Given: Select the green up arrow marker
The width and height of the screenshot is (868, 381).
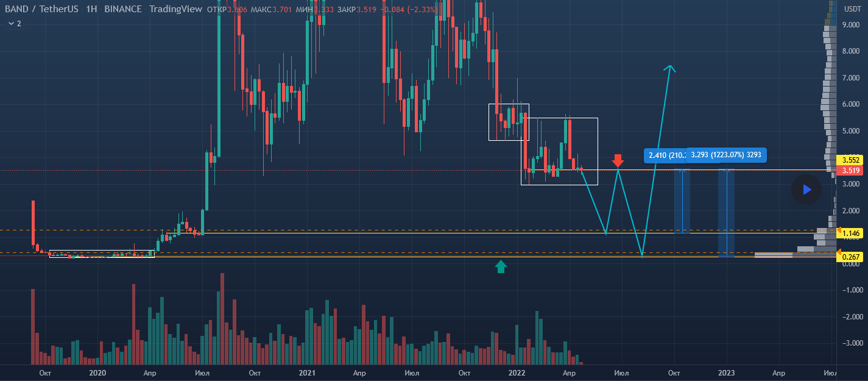Looking at the screenshot, I should (x=501, y=266).
